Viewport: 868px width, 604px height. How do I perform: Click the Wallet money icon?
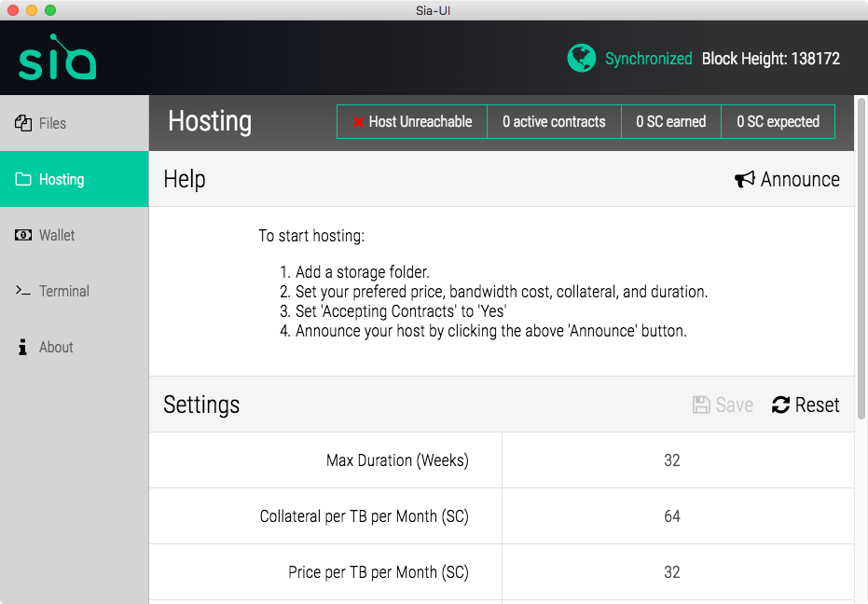(23, 235)
